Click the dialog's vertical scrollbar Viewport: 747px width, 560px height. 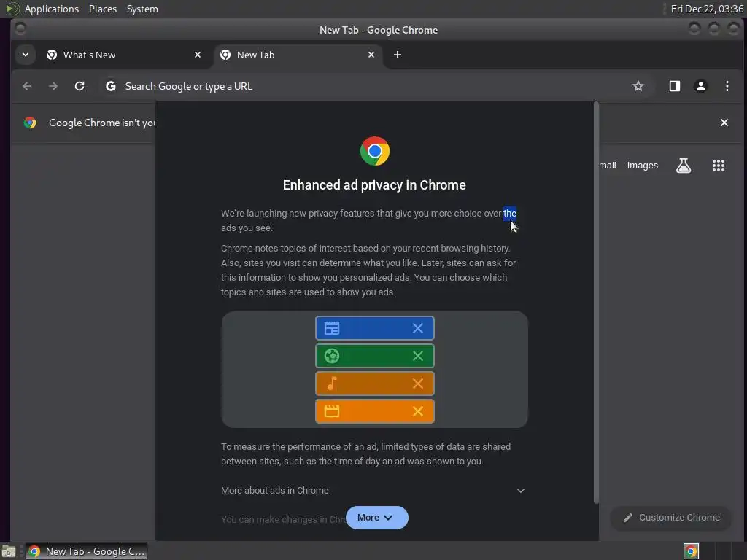tap(595, 302)
